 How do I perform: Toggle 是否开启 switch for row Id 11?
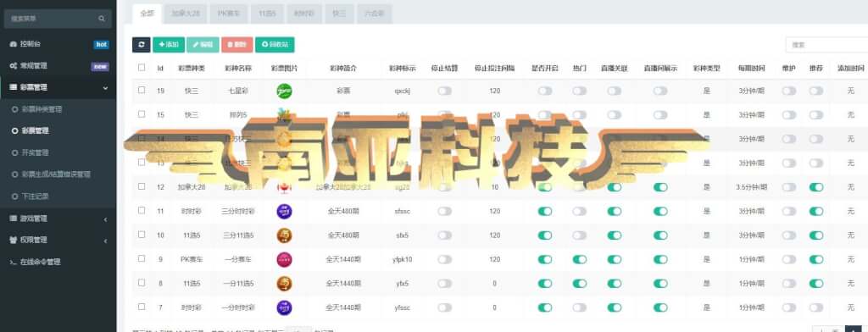(x=545, y=211)
